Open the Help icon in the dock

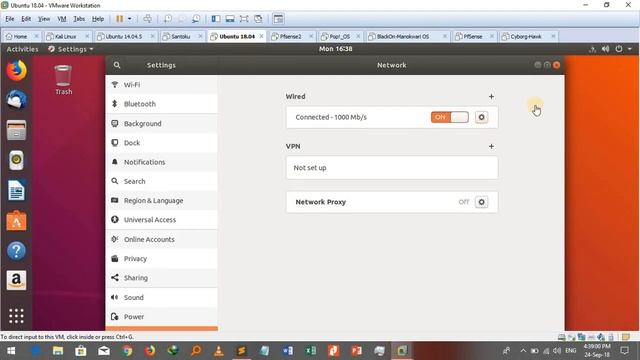(16, 251)
